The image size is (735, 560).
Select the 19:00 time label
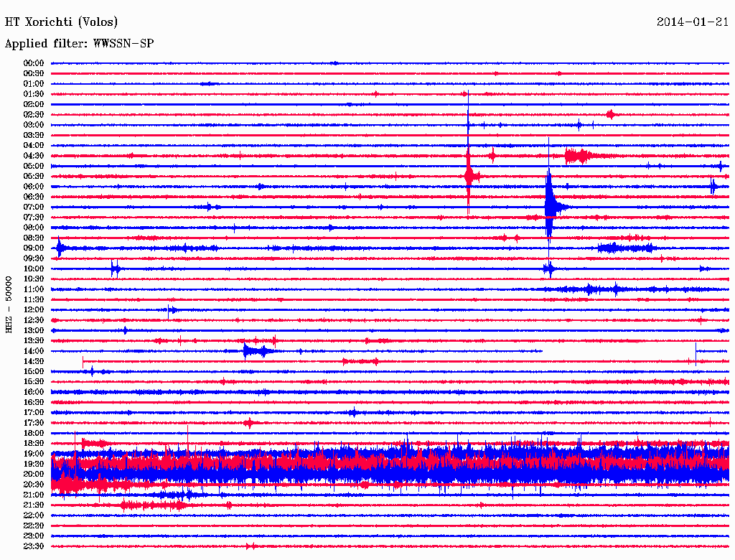[34, 454]
